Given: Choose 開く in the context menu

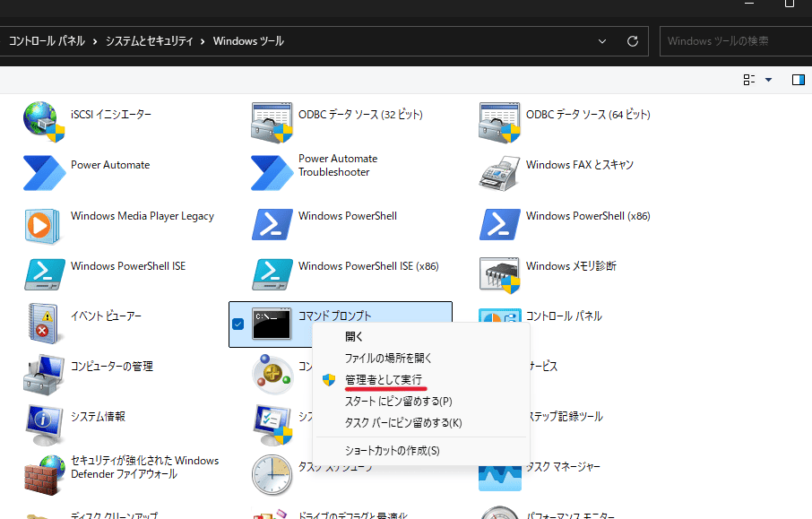Looking at the screenshot, I should (x=420, y=337).
